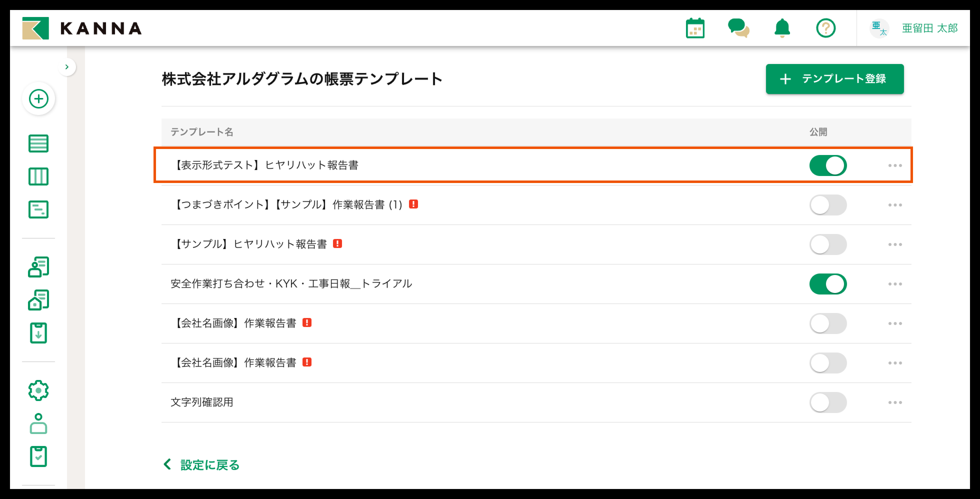Turn off toggle for 安全作業打ち合わせ・KYK・工事日報
This screenshot has height=499, width=980.
pyautogui.click(x=828, y=284)
